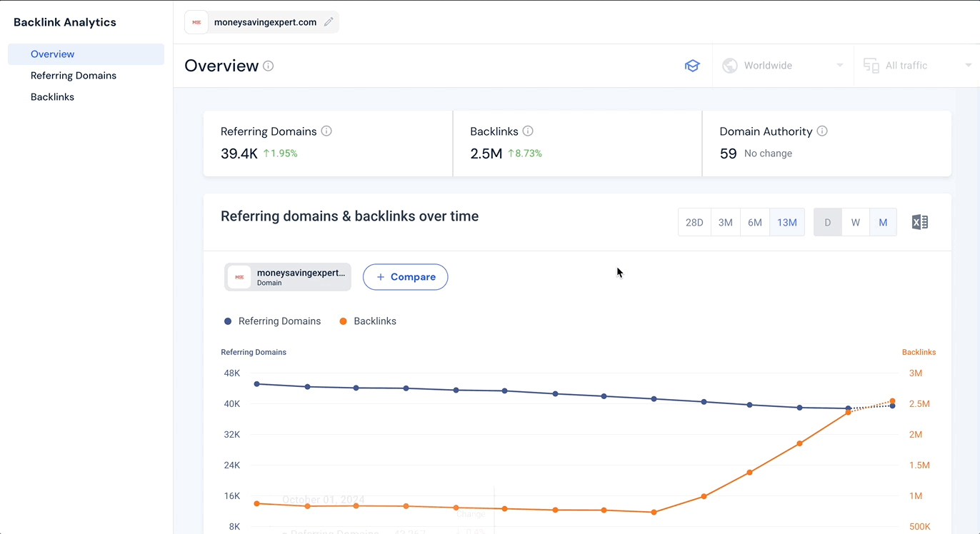Switch granularity to W (weekly)
The image size is (980, 534).
click(x=856, y=222)
